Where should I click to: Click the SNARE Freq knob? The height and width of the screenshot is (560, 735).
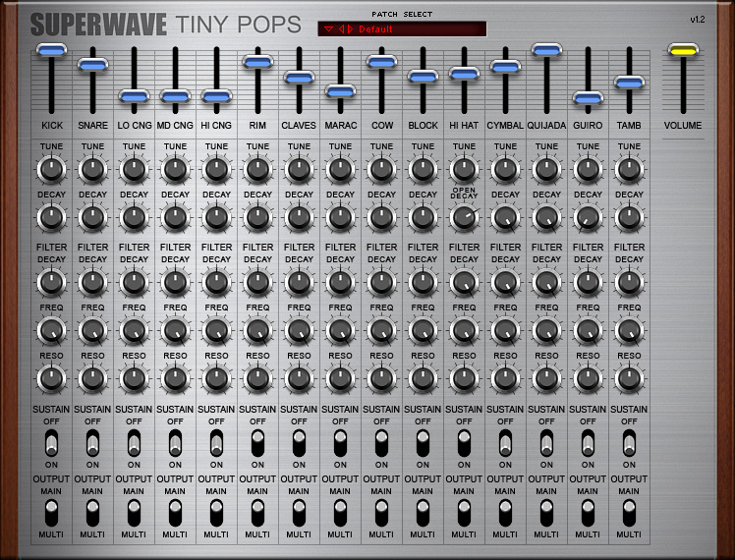click(92, 330)
